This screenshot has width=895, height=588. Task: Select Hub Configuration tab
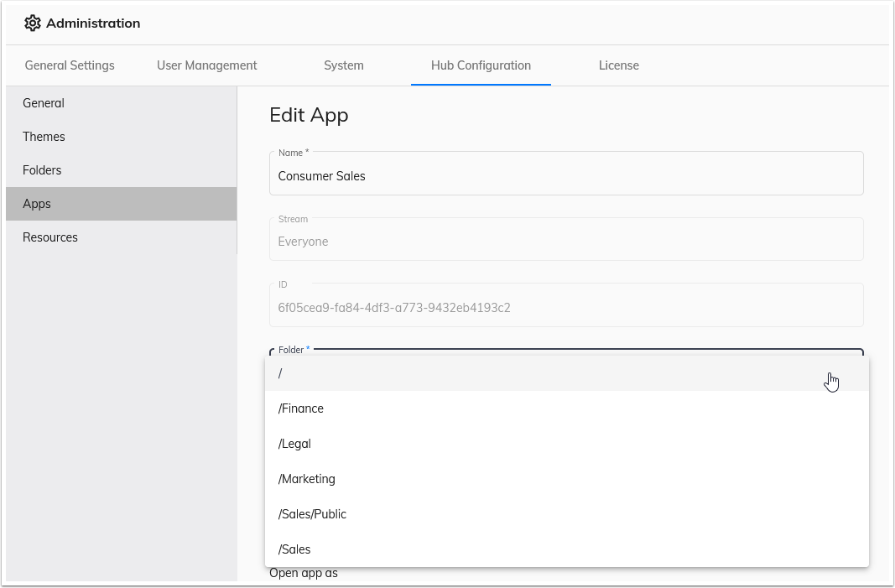[481, 65]
